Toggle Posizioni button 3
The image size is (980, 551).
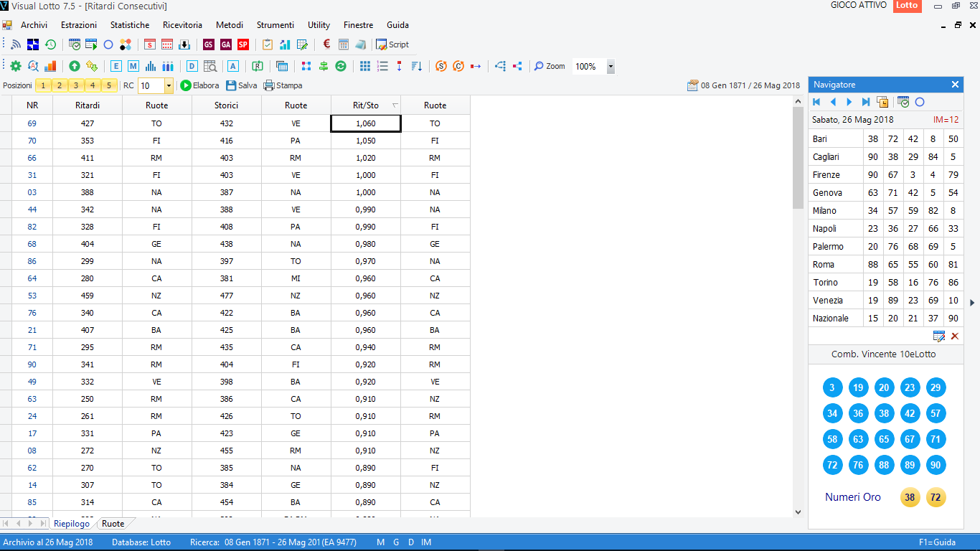coord(76,85)
